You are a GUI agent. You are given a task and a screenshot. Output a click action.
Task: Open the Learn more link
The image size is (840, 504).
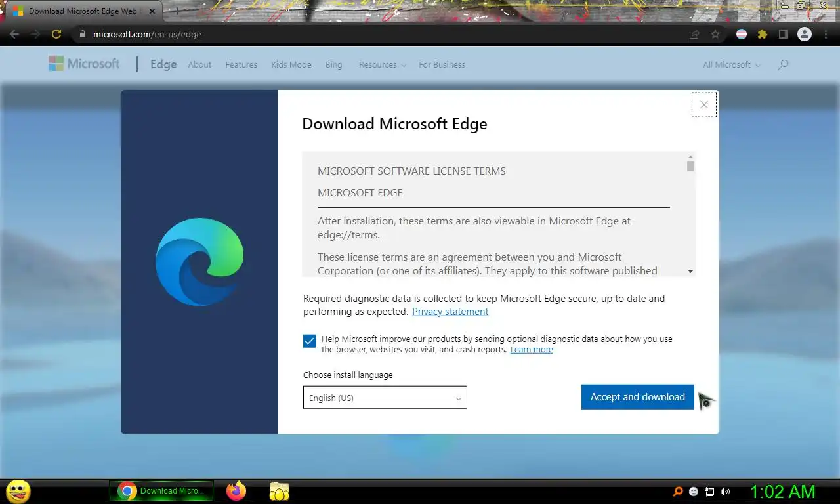532,350
